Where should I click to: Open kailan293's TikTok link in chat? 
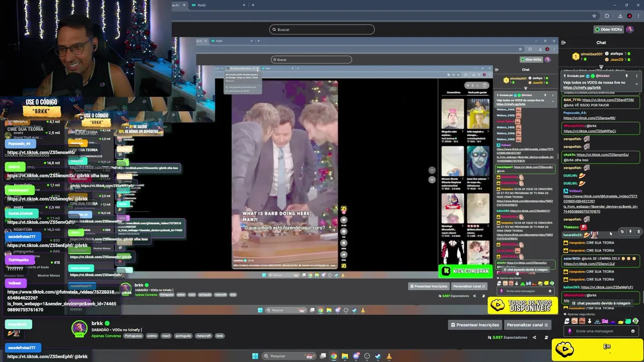pos(607,287)
